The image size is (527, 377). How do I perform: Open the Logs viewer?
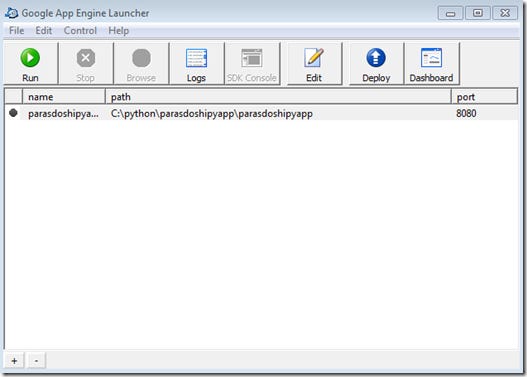pos(197,64)
